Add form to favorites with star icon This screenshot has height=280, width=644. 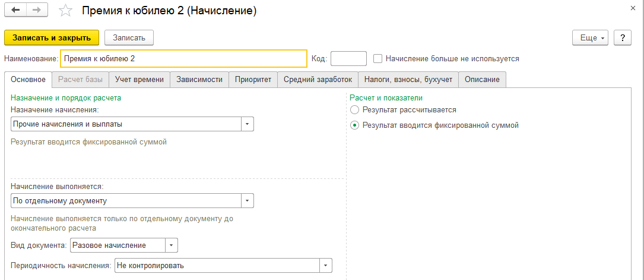66,11
